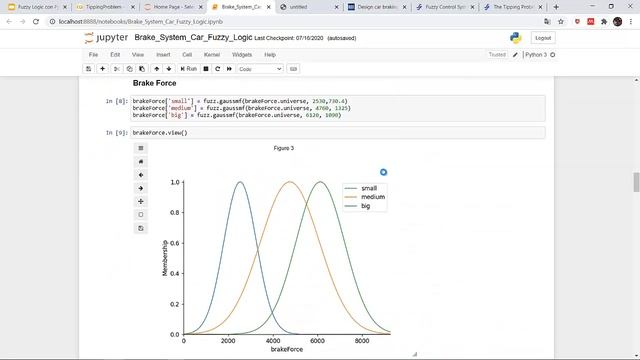
Task: Copy selected cells using the toolbar icon
Action: click(129, 69)
